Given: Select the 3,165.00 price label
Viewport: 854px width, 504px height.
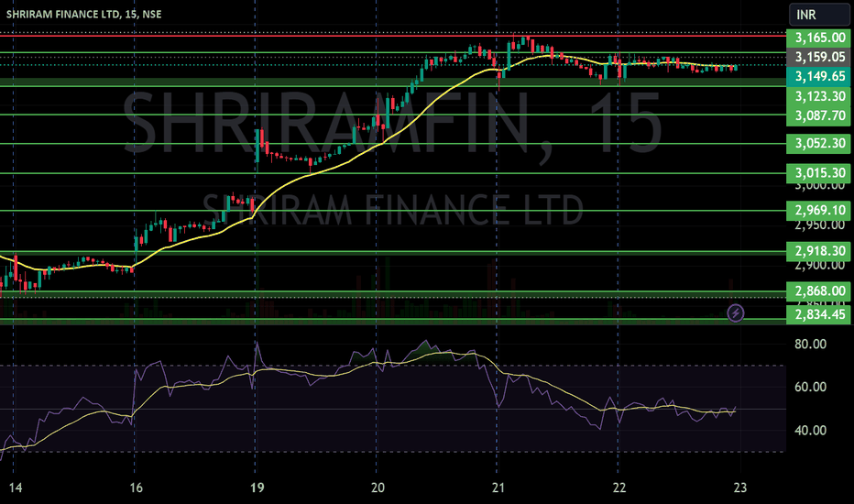Looking at the screenshot, I should tap(818, 38).
